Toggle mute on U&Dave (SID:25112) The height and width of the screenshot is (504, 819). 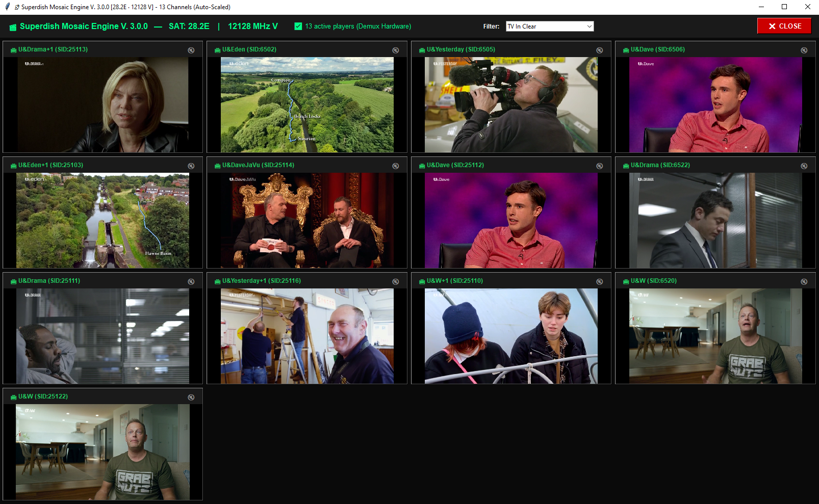click(600, 166)
